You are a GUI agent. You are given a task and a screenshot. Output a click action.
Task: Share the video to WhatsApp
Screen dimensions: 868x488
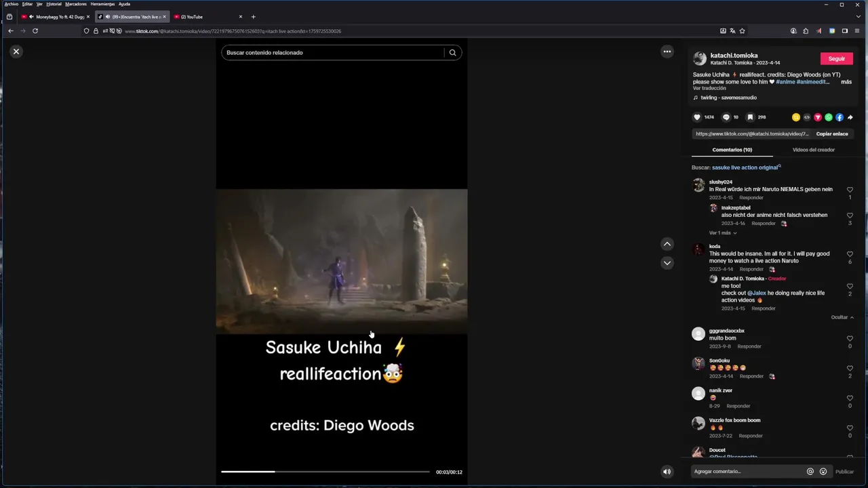829,117
